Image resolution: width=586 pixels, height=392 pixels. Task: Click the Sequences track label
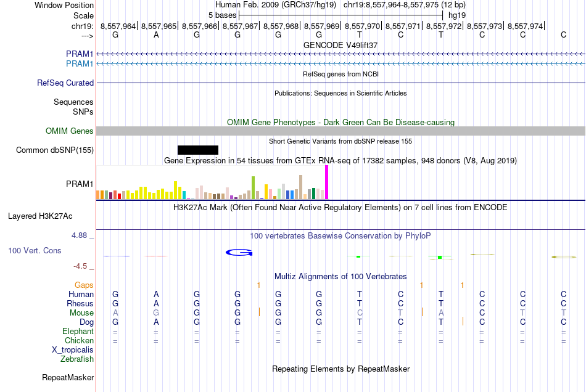coord(73,102)
